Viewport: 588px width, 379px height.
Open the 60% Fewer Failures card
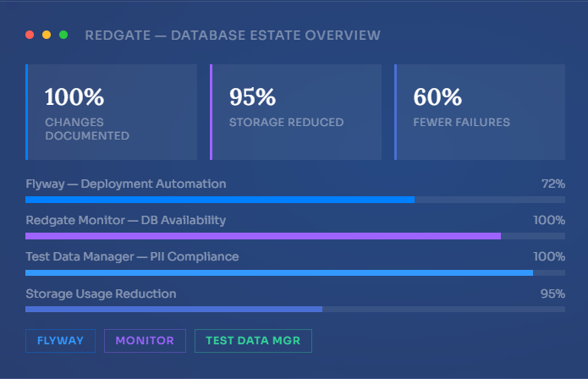[x=480, y=112]
